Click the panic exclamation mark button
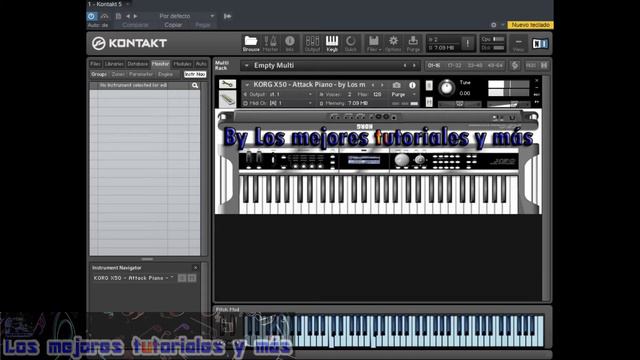Screen dimensions: 640x360 tap(468, 43)
